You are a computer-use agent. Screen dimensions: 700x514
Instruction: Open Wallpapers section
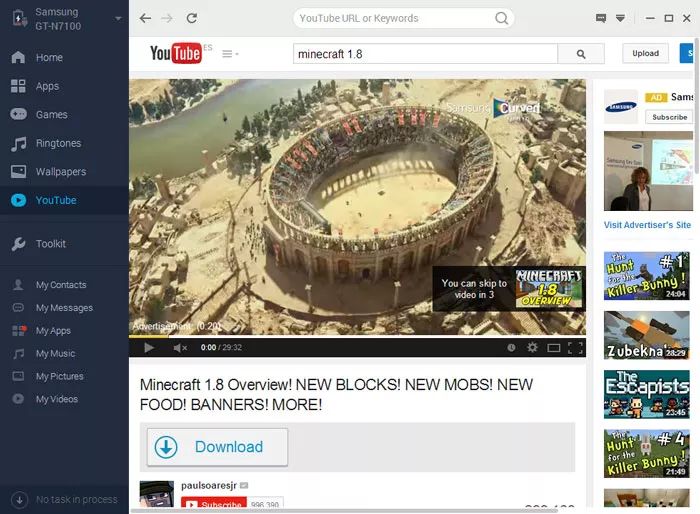click(x=64, y=171)
